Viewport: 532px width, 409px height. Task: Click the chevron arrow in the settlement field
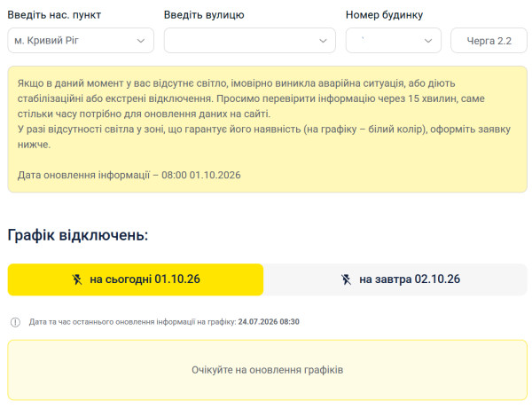pyautogui.click(x=141, y=41)
